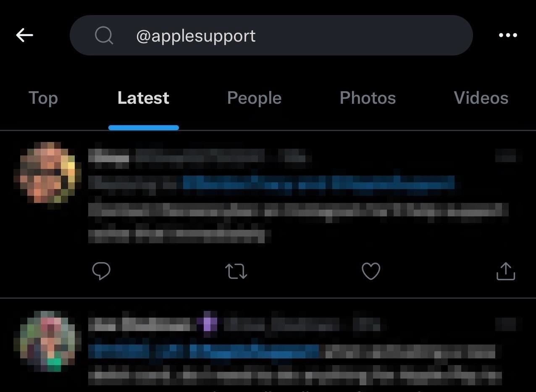536x392 pixels.
Task: Open the Photos tab
Action: pos(368,98)
